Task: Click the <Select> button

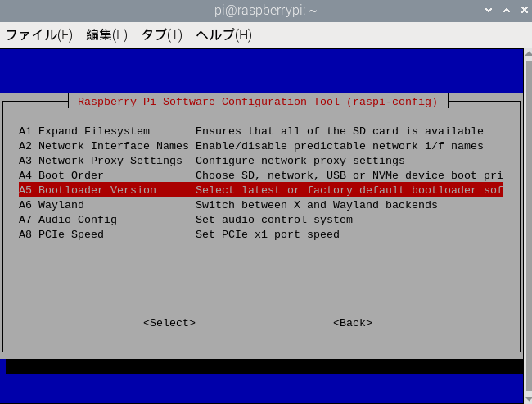Action: (169, 323)
